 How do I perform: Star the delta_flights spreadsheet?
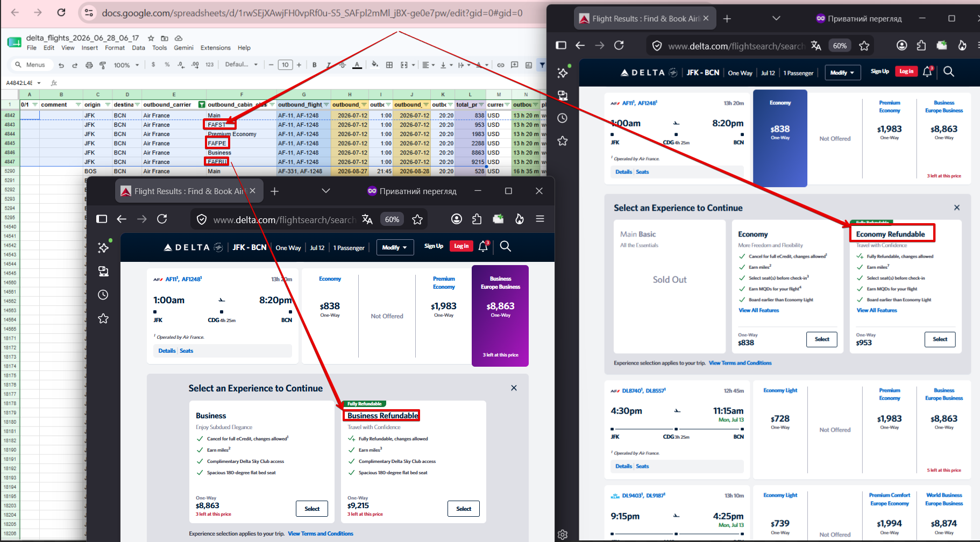[151, 38]
